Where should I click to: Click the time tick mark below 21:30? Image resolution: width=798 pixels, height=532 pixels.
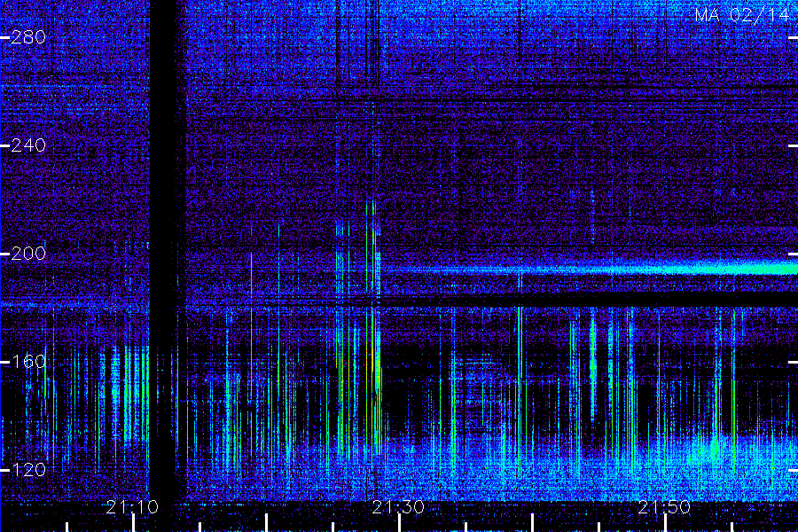[400, 523]
